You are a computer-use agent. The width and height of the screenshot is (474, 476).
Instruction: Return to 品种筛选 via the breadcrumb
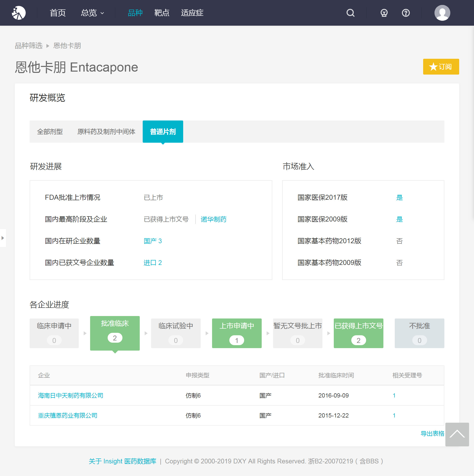click(x=28, y=45)
